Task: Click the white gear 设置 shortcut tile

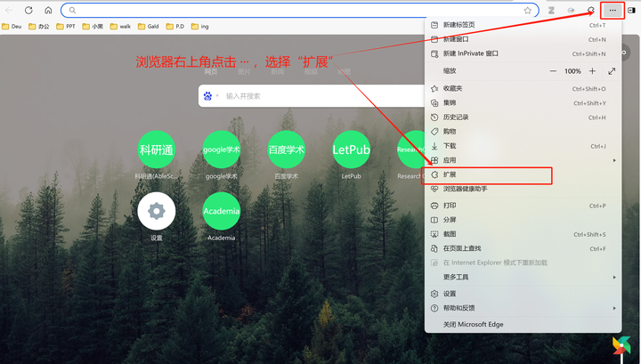Action: 156,211
